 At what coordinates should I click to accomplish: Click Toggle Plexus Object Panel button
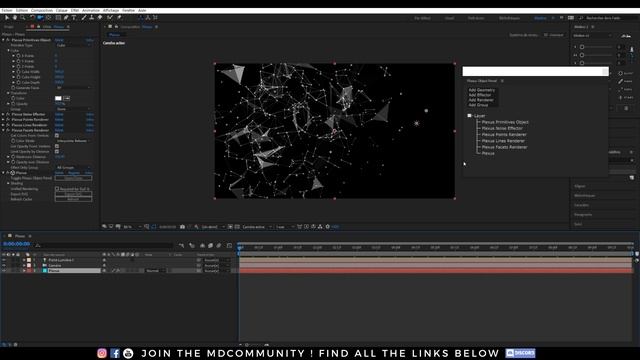[x=73, y=178]
